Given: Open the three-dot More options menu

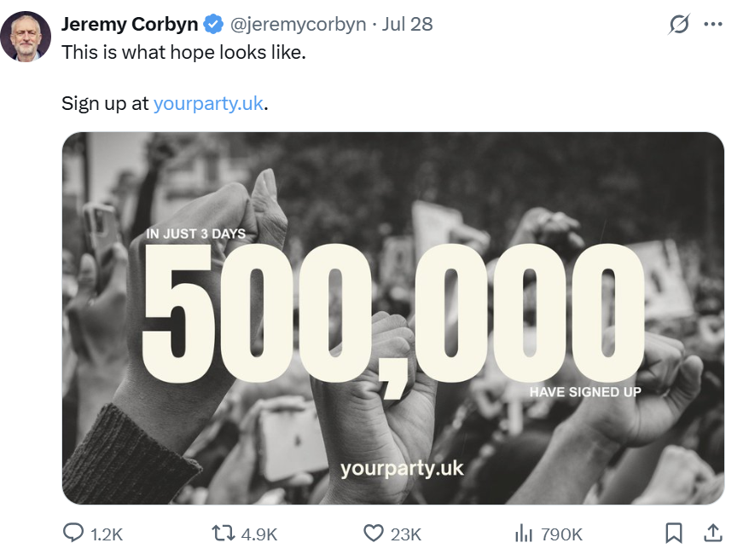Looking at the screenshot, I should (x=713, y=24).
